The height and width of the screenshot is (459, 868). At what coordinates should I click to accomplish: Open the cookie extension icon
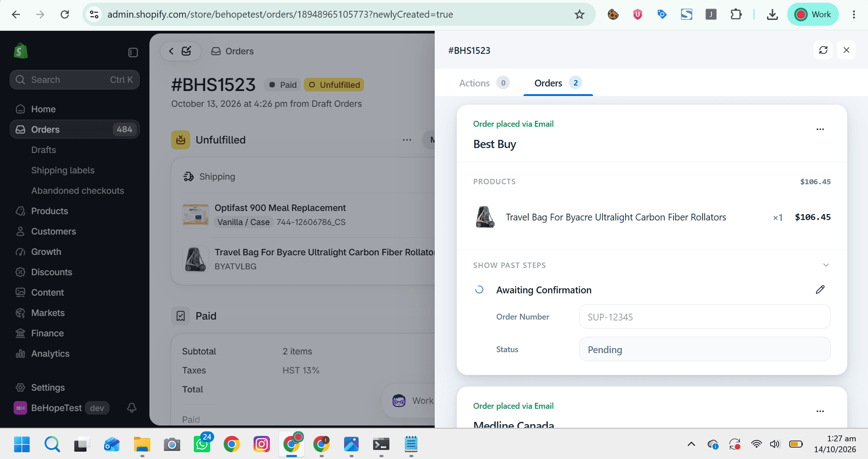point(613,14)
